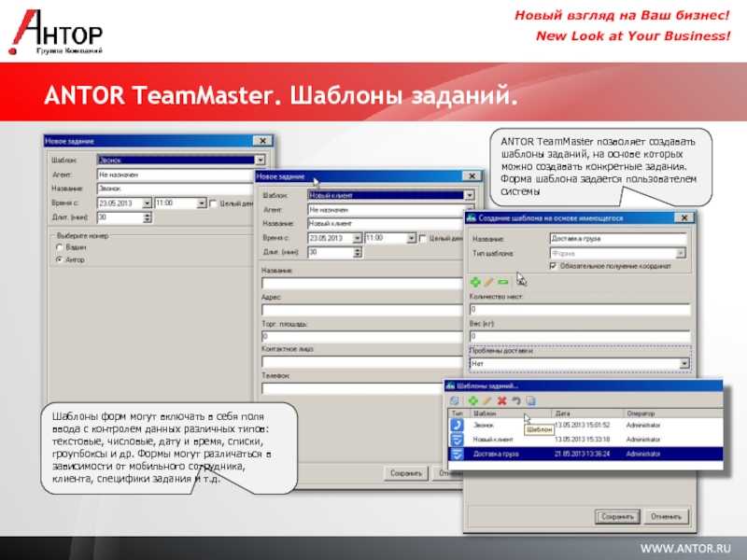This screenshot has height=560, width=747.
Task: Click the Торг. площадь input field
Action: click(x=362, y=337)
